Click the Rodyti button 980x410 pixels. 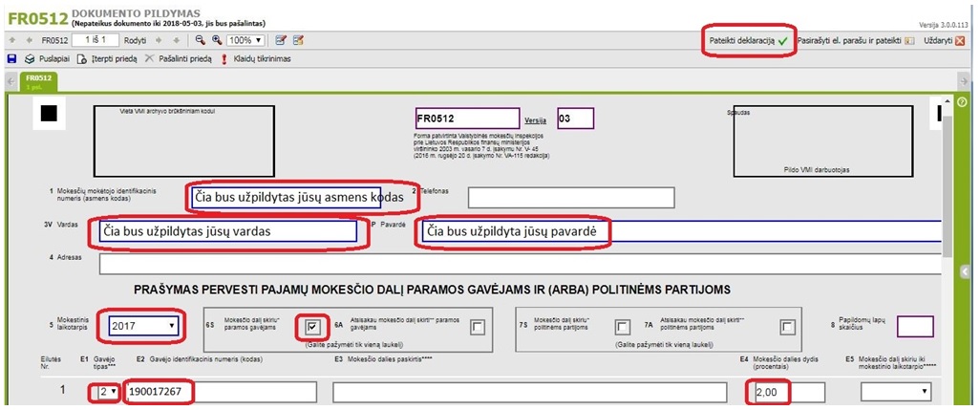[135, 40]
